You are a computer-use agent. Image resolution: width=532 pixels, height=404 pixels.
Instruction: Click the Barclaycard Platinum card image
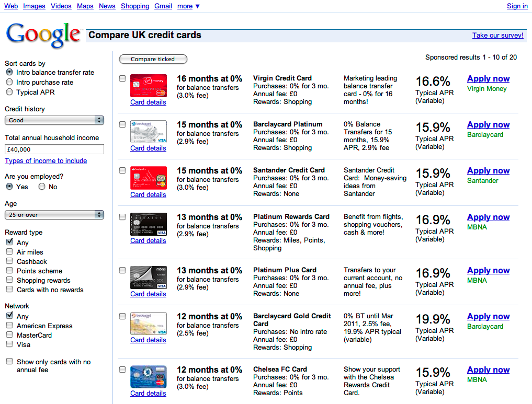tap(148, 132)
